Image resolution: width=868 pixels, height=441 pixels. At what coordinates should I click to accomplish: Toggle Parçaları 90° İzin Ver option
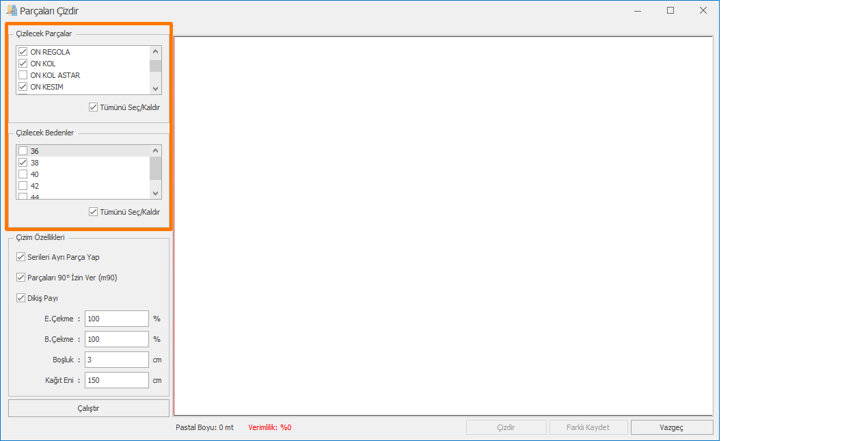point(21,278)
